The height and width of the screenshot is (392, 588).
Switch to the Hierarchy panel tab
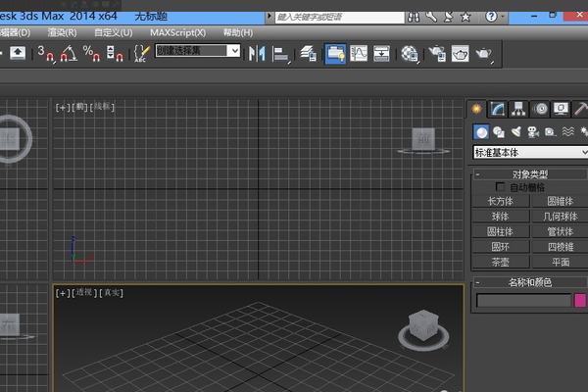tap(518, 109)
